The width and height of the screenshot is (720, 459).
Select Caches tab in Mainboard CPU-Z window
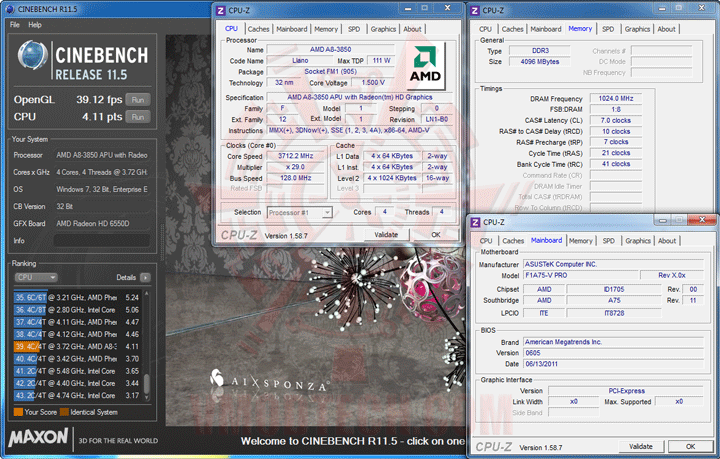(513, 241)
